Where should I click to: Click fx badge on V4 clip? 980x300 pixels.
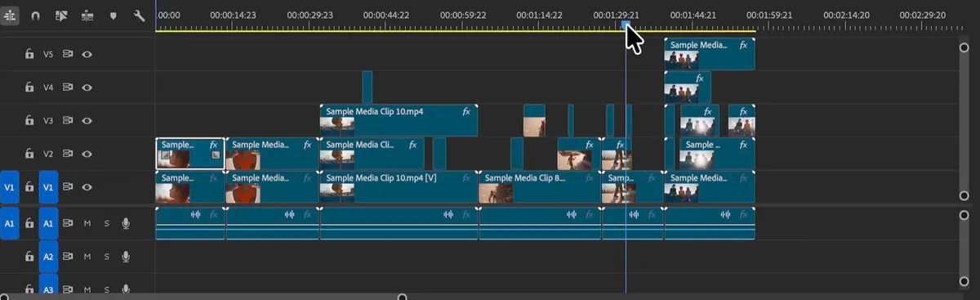700,78
